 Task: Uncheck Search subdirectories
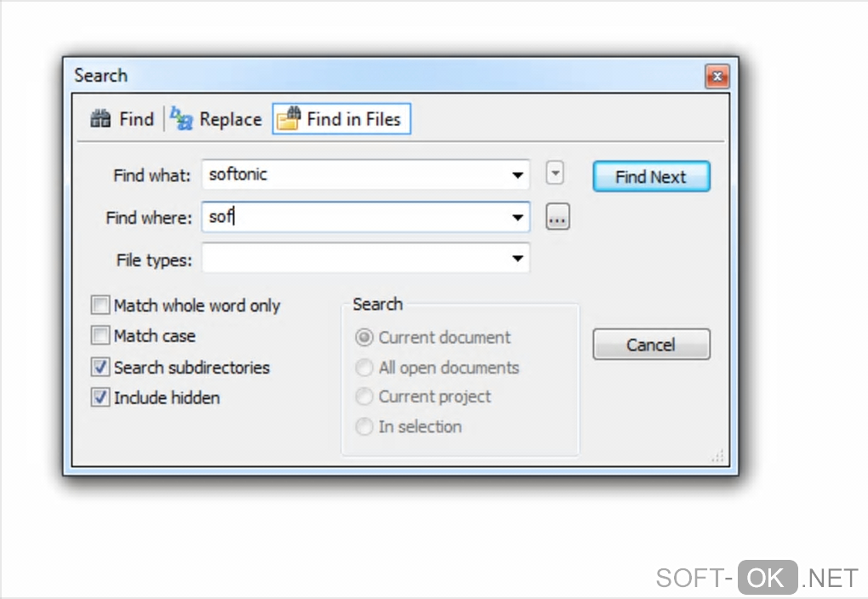[101, 368]
